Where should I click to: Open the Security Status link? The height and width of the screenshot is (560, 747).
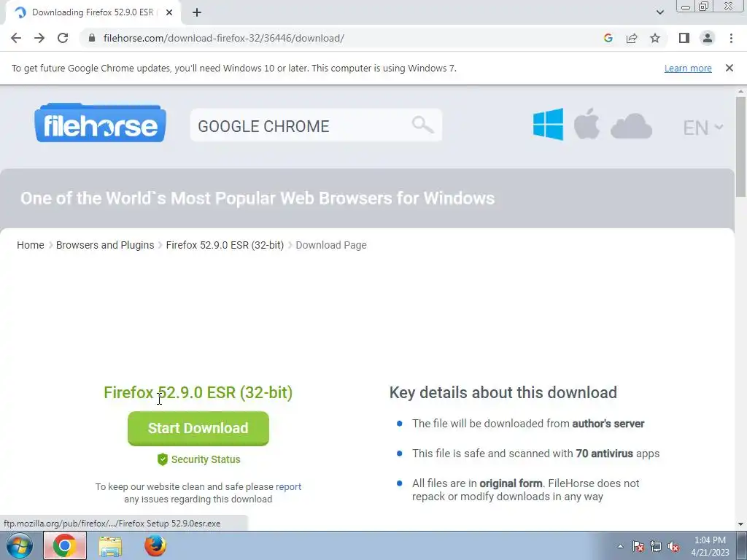pyautogui.click(x=206, y=459)
